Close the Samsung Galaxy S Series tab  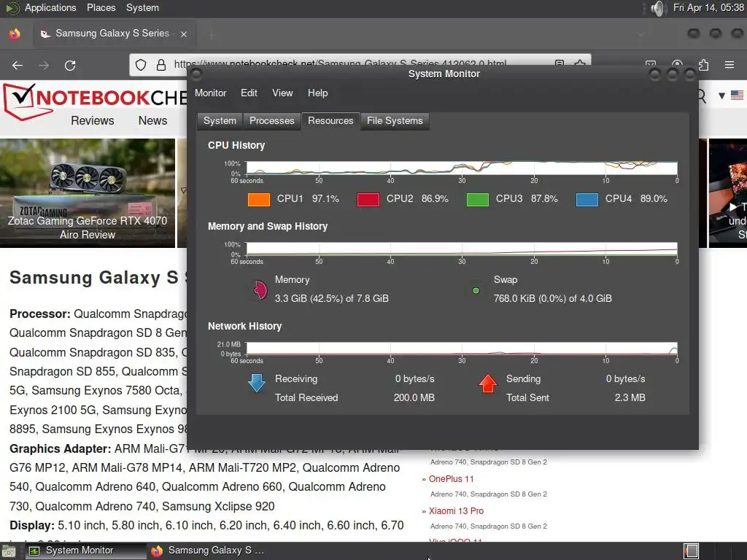click(x=184, y=34)
